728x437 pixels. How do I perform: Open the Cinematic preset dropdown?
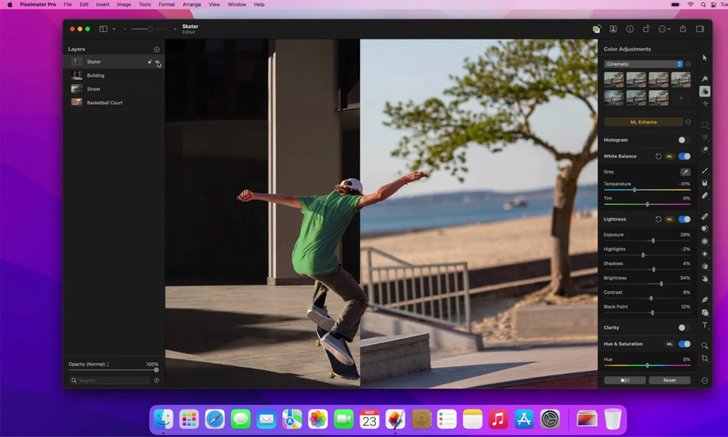tap(644, 64)
